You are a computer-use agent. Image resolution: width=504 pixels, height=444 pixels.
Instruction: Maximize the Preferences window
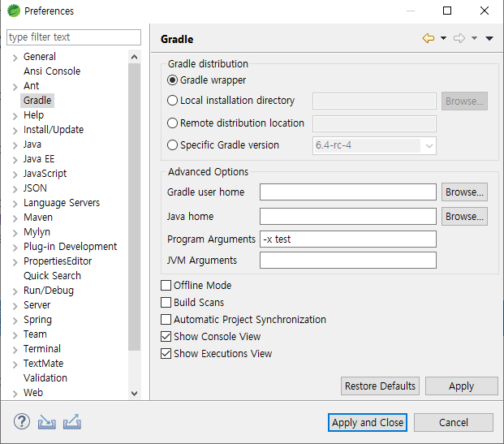[447, 11]
